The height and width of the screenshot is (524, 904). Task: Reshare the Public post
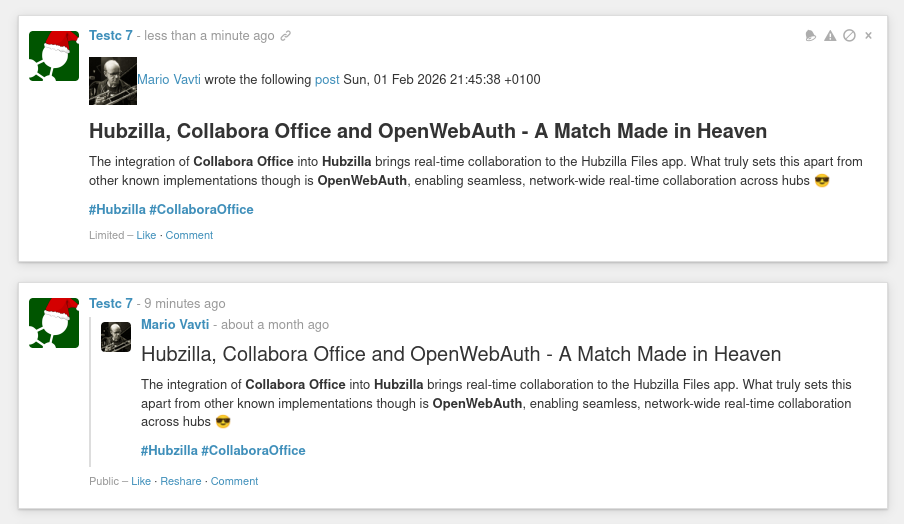click(181, 482)
